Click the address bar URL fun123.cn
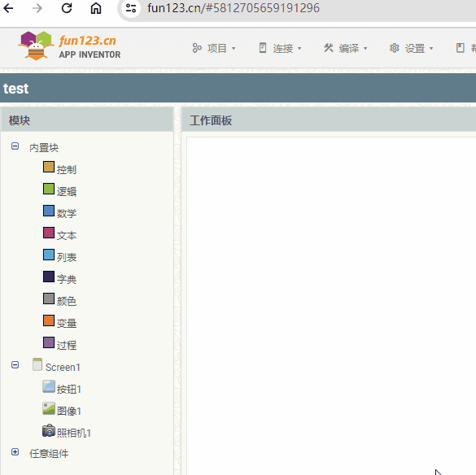This screenshot has height=475, width=476. 234,8
